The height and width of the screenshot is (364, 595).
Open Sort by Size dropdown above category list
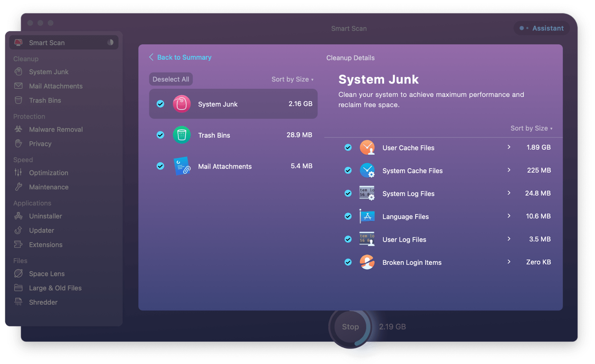pos(292,79)
